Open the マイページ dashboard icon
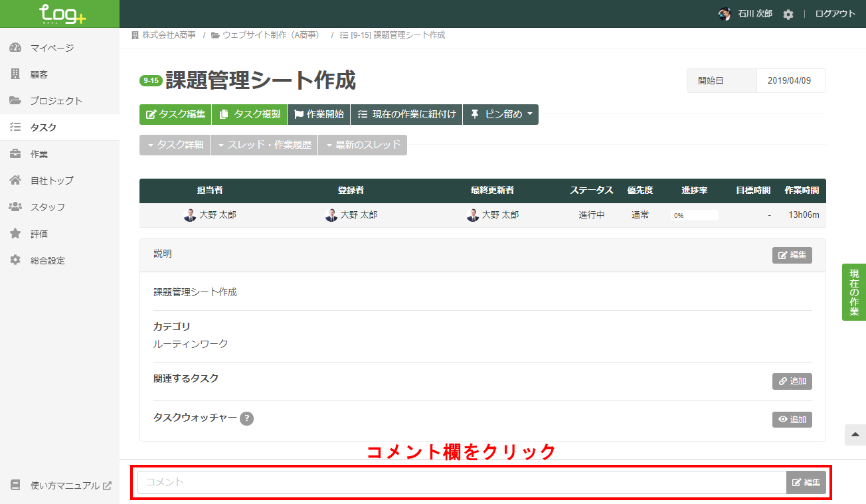The height and width of the screenshot is (504, 866). [15, 47]
